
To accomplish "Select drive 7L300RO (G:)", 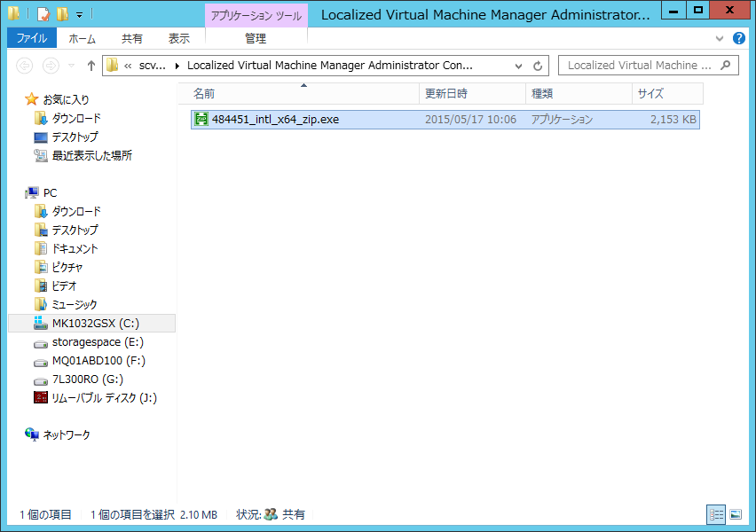I will click(87, 379).
